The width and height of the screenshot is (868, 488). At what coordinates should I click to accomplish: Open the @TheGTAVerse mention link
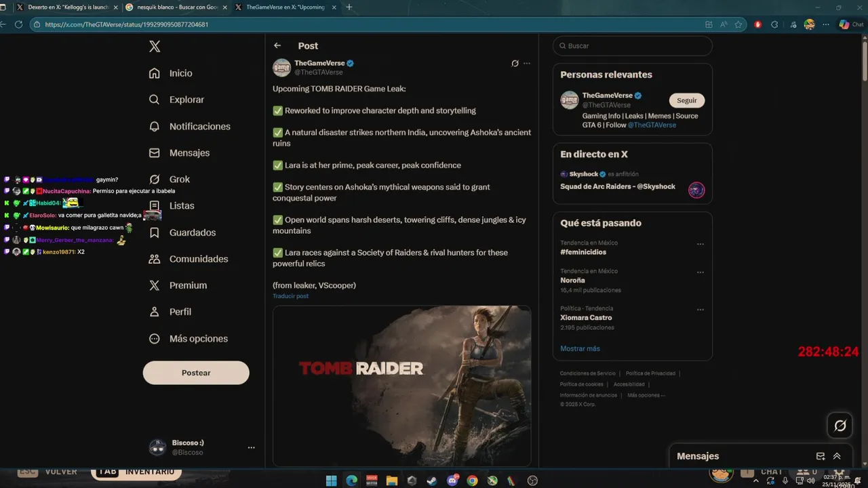[x=652, y=125]
